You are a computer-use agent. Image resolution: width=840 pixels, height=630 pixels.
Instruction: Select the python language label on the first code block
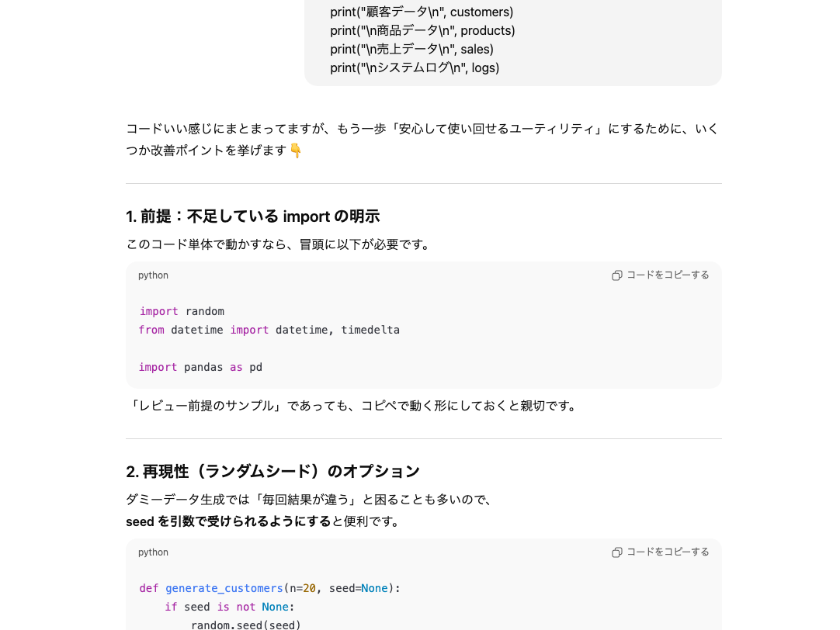click(x=153, y=275)
